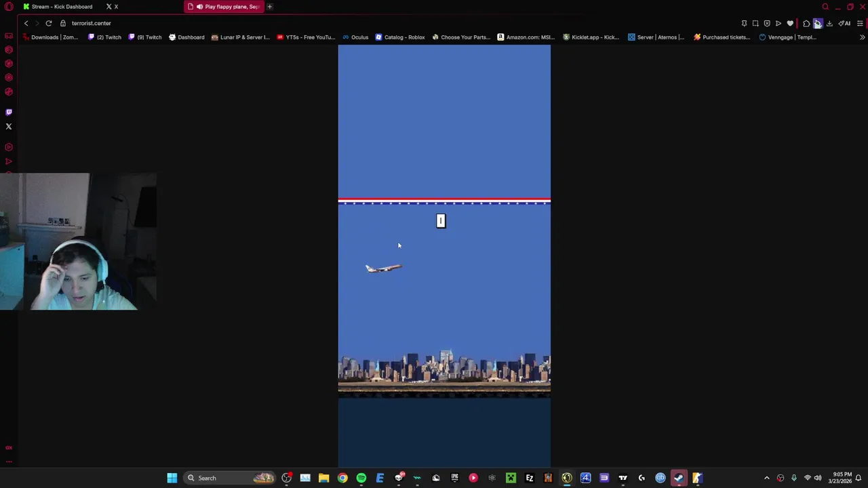Open the downloads arrow icon
Image resolution: width=868 pixels, height=488 pixels.
point(829,23)
